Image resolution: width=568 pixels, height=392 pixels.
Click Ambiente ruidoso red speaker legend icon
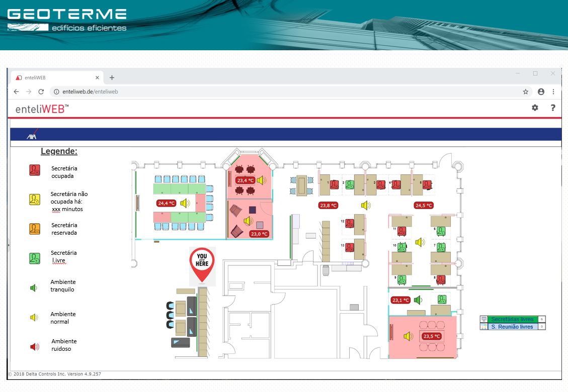click(34, 347)
